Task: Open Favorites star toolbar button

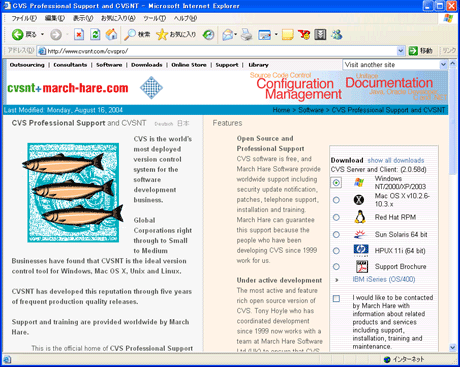Action: tap(176, 34)
